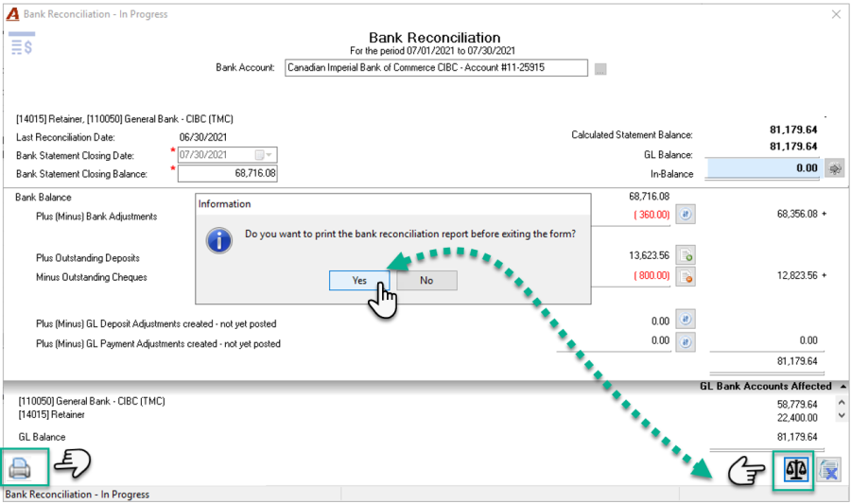Open the bank account lookup button

(x=600, y=69)
